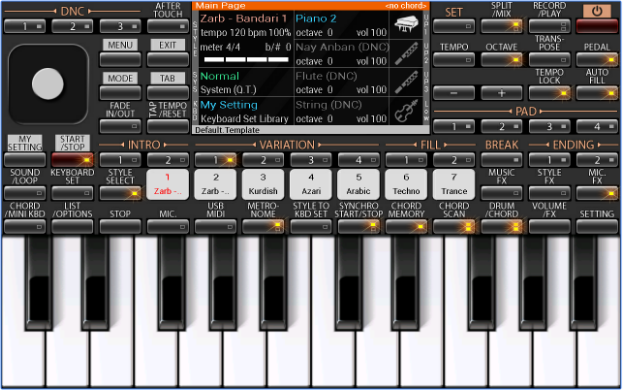Tap the Flute instrument icon
Image resolution: width=623 pixels, height=390 pixels.
pyautogui.click(x=406, y=82)
